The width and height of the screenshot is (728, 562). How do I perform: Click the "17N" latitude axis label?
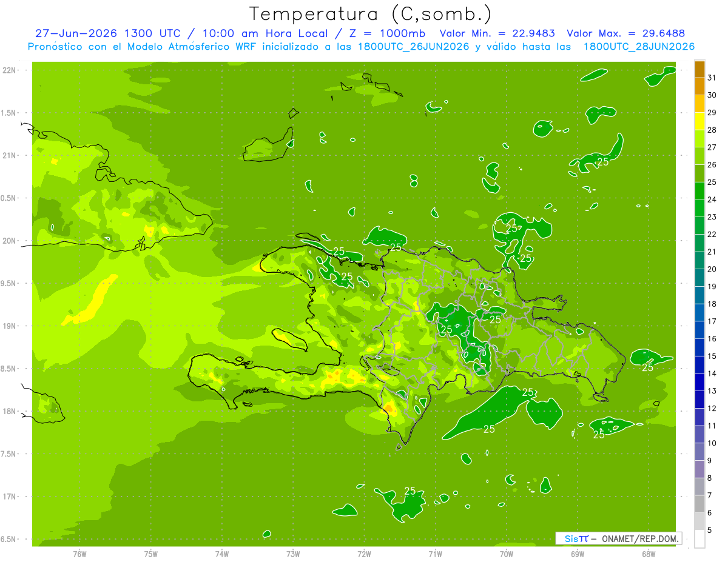coord(9,497)
